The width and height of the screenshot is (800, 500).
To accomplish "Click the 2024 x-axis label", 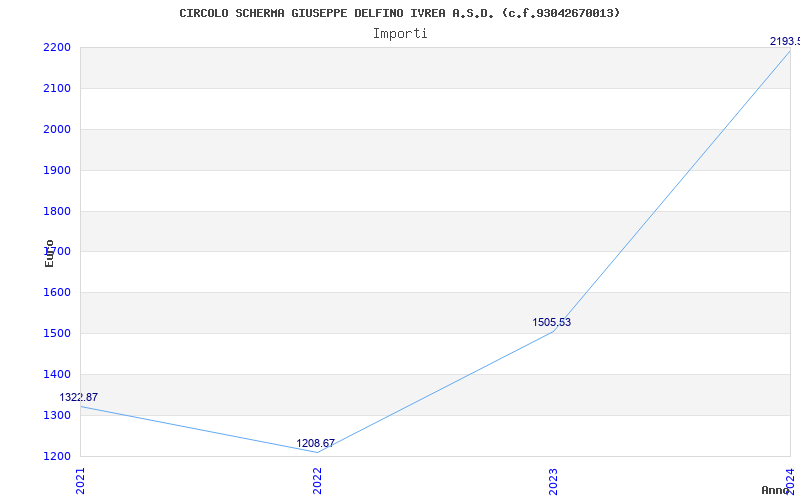I will (x=790, y=480).
